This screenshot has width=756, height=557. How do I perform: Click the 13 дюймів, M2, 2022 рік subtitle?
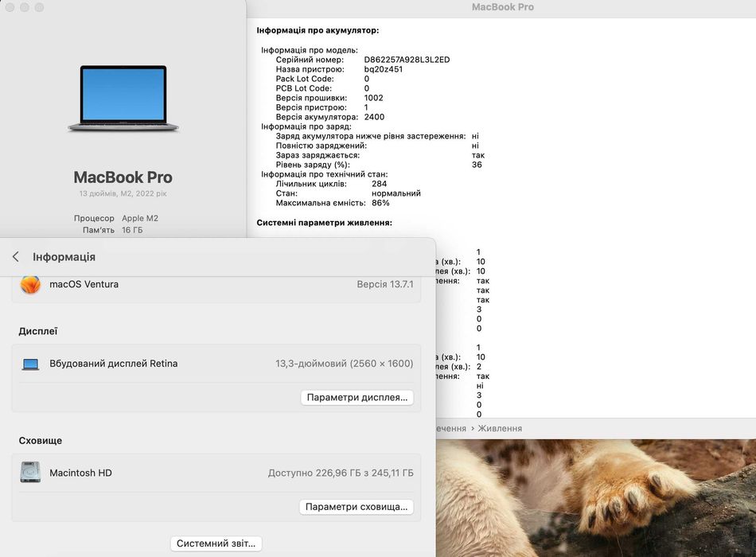coord(123,193)
